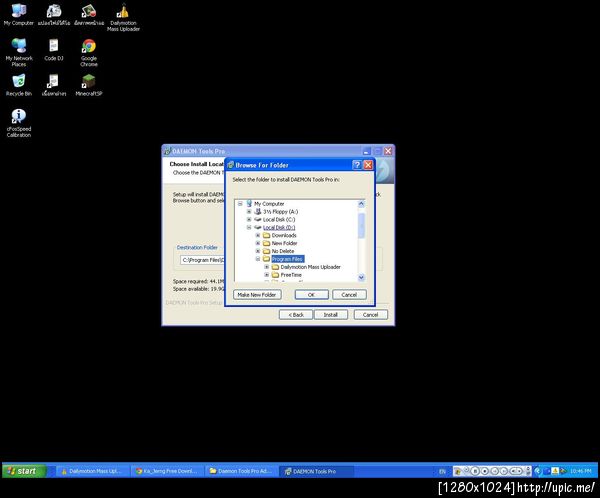The image size is (600, 498).
Task: Switch to the Chrome taskbar window
Action: tap(167, 471)
